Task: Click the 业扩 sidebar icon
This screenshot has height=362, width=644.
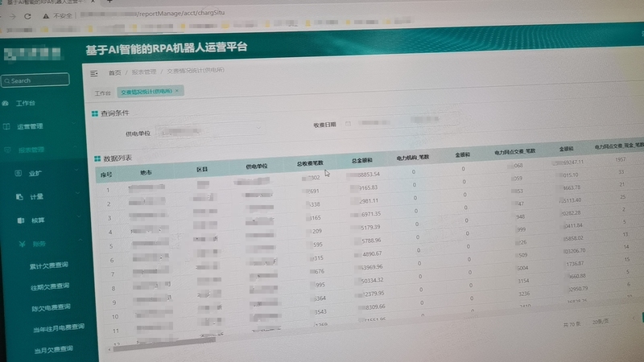Action: [18, 173]
